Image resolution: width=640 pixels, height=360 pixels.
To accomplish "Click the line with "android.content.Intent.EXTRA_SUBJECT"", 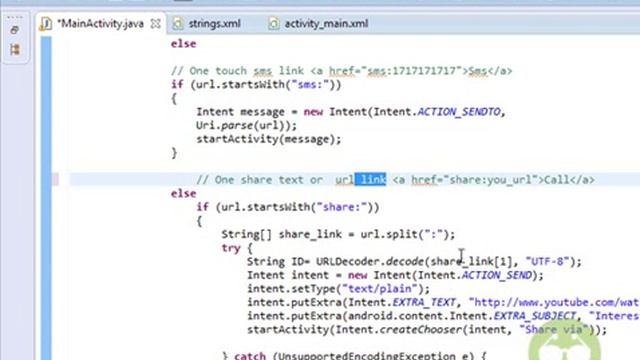I will 443,316.
